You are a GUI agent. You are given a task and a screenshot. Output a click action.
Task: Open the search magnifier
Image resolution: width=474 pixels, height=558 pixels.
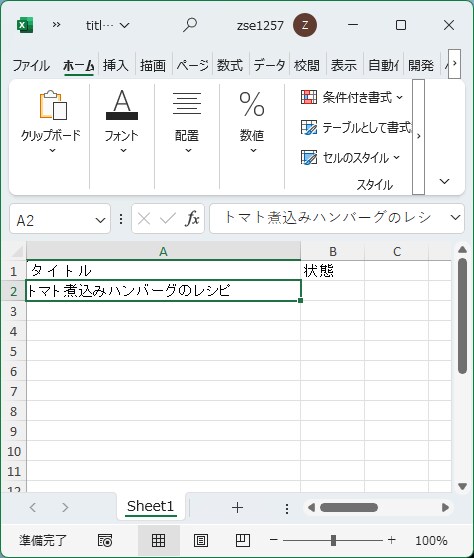click(190, 25)
